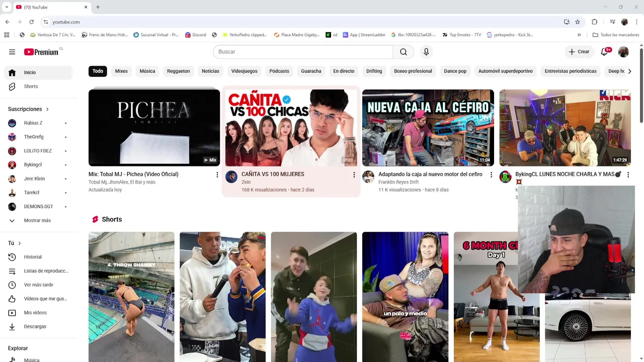Open options for cefiro caja video
The width and height of the screenshot is (644, 362).
[491, 174]
